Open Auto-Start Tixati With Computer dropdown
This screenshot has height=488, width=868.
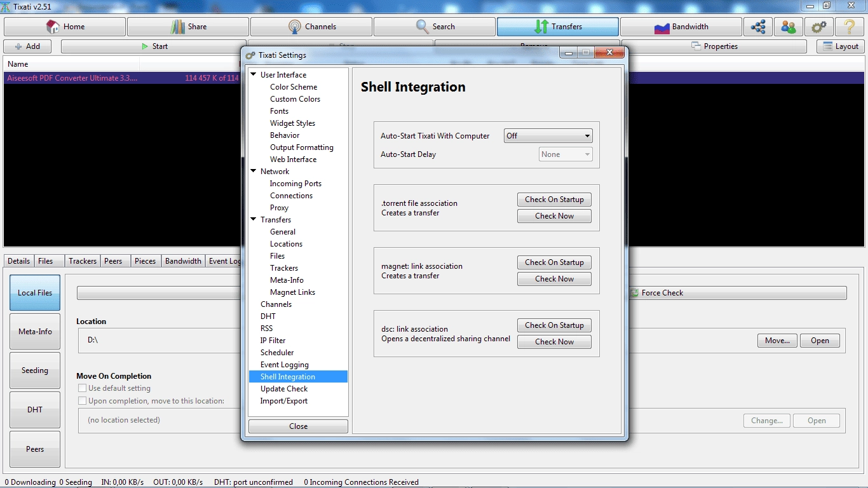pos(548,136)
